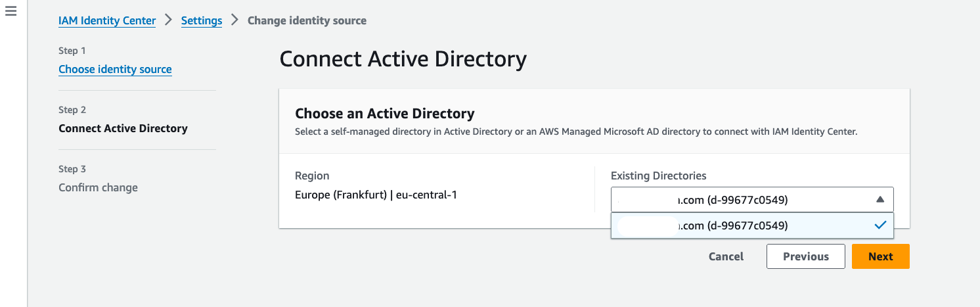Return to Choose identity source step
The height and width of the screenshot is (307, 980).
tap(115, 69)
